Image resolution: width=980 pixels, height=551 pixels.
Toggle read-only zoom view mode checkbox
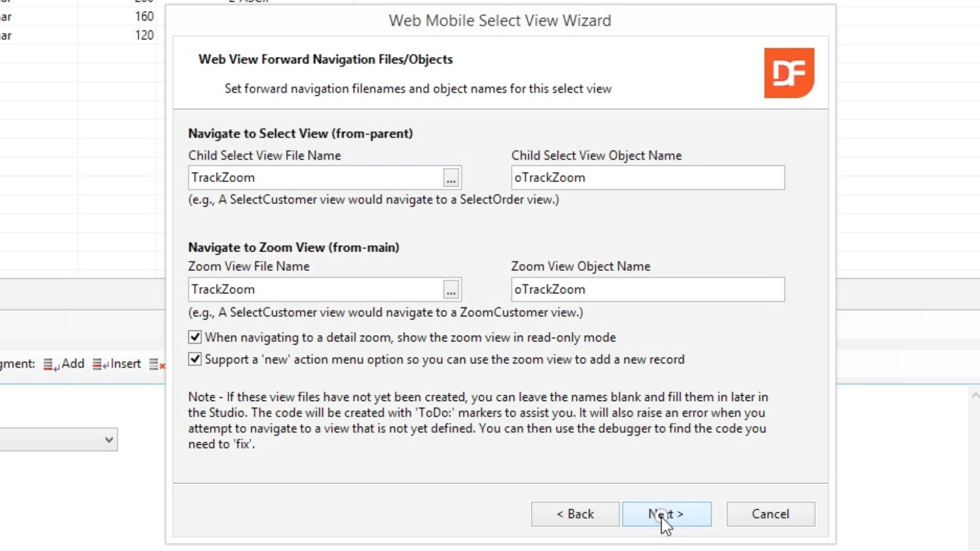tap(195, 337)
